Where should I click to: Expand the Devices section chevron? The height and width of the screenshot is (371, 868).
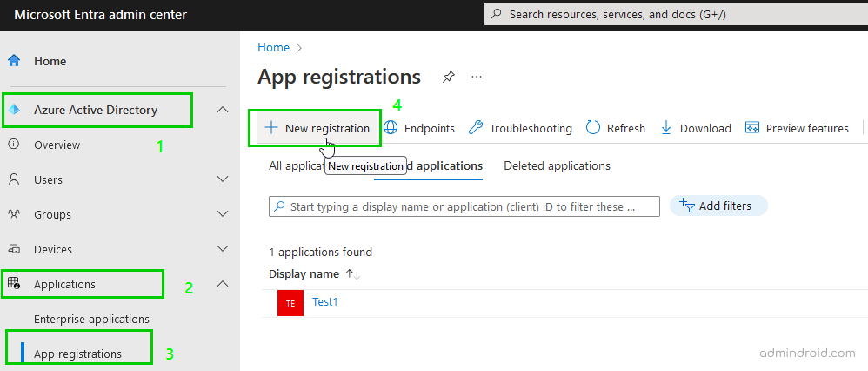(x=223, y=249)
